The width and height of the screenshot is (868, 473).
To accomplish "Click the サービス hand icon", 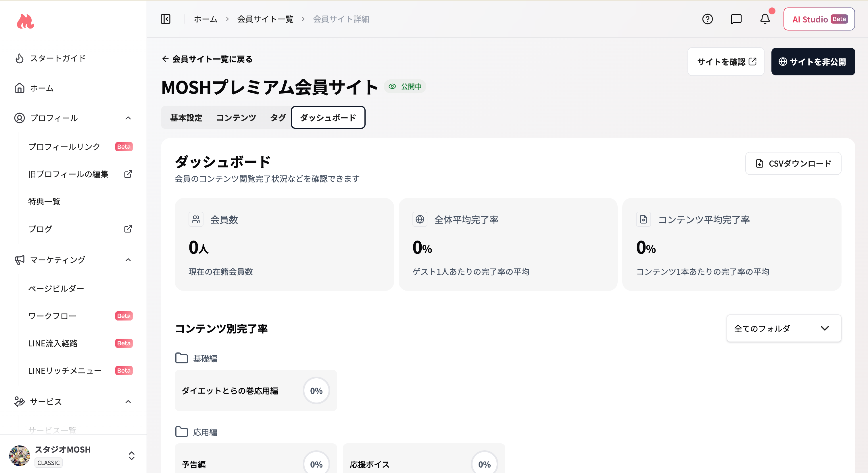I will [x=20, y=401].
